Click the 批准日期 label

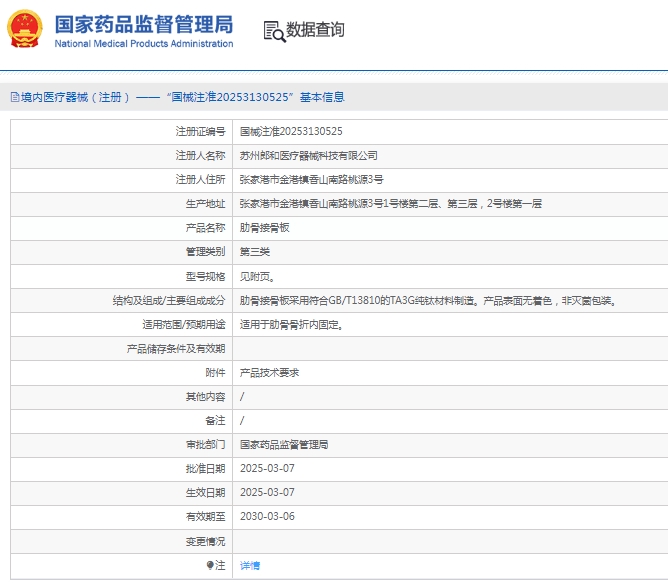tap(205, 469)
